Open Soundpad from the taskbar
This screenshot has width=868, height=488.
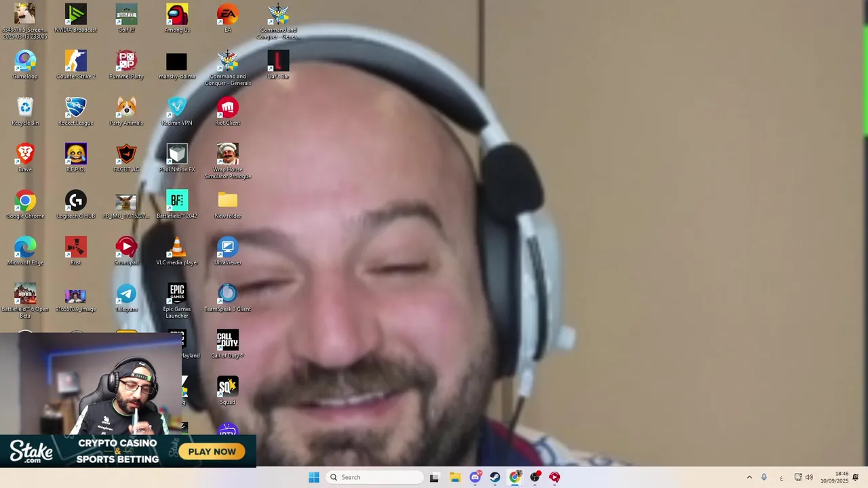pos(555,477)
